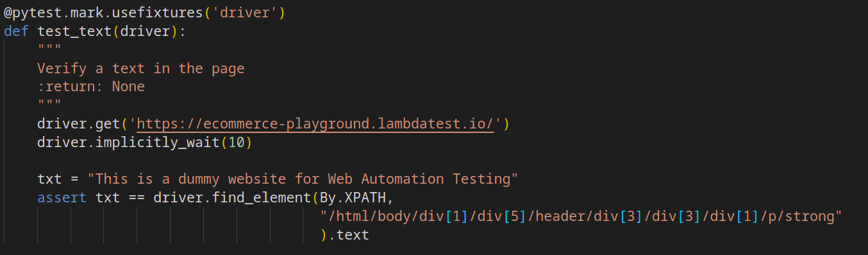
Task: Click the def keyword
Action: click(16, 31)
